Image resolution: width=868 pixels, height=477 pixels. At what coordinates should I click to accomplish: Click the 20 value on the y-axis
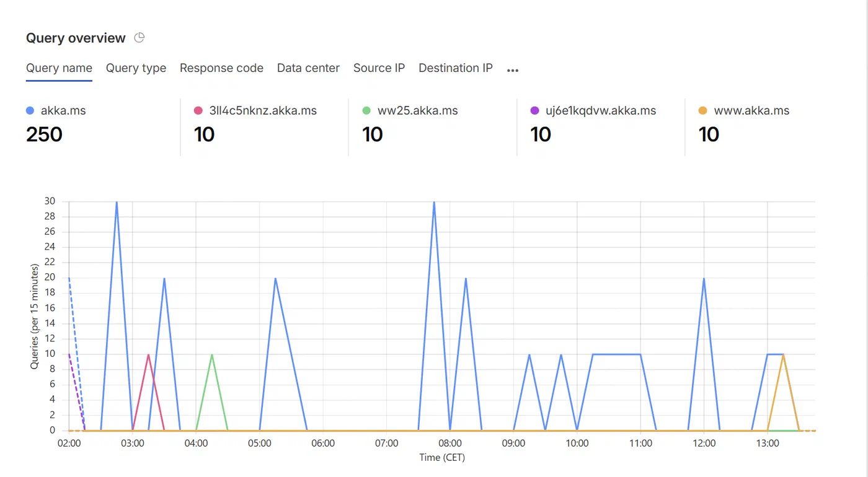50,278
